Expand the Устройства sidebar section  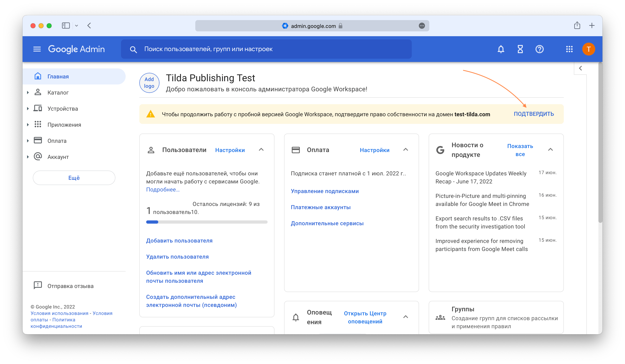tap(28, 109)
